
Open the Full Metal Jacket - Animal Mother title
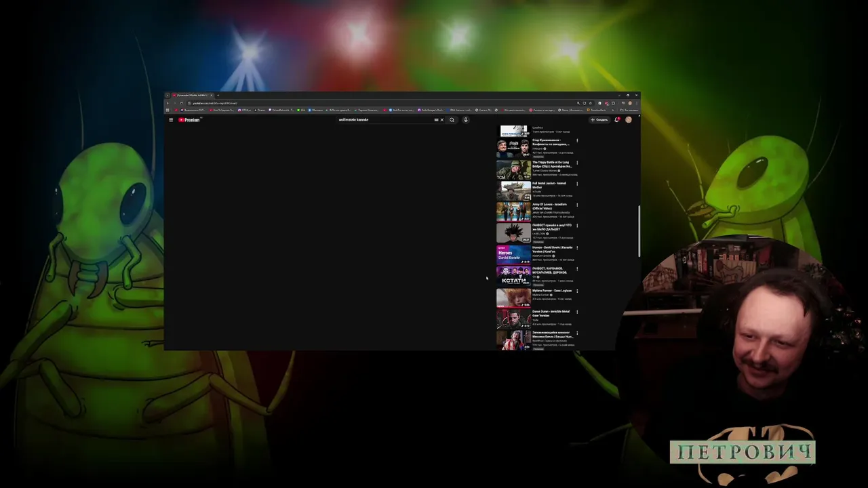point(549,185)
